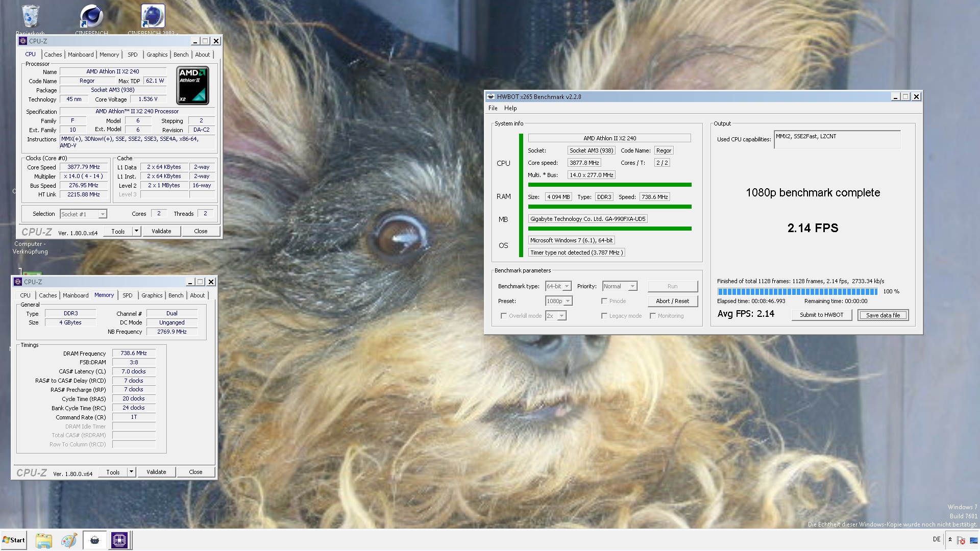Click the DRAM Frequency 738.6 MHz value
The image size is (980, 551).
click(x=134, y=353)
